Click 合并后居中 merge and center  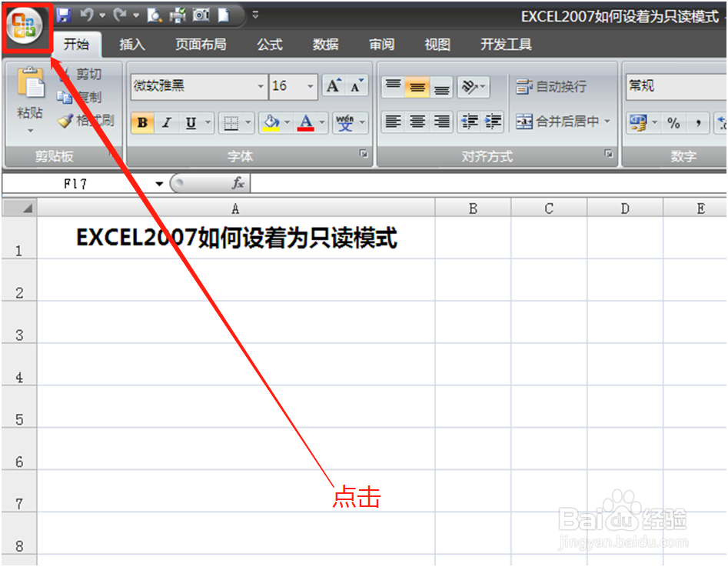[x=557, y=122]
